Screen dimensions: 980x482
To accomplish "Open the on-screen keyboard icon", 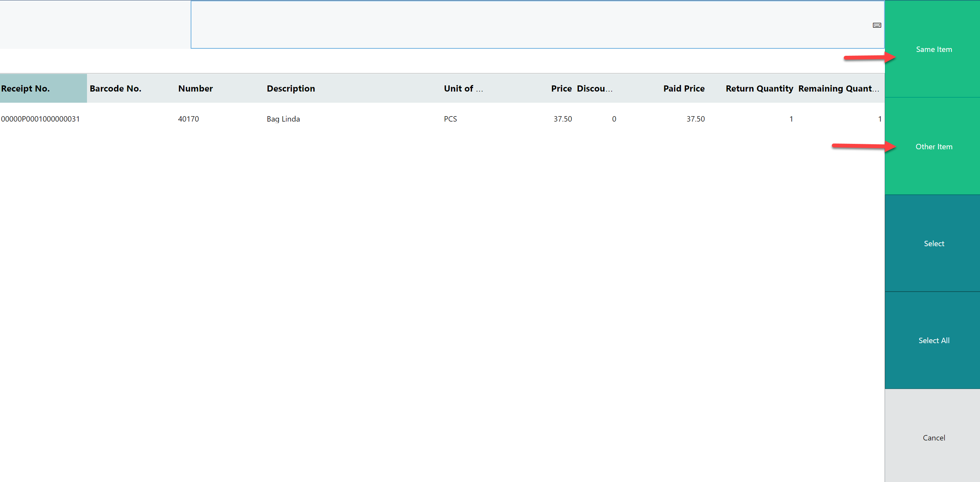I will pos(876,25).
